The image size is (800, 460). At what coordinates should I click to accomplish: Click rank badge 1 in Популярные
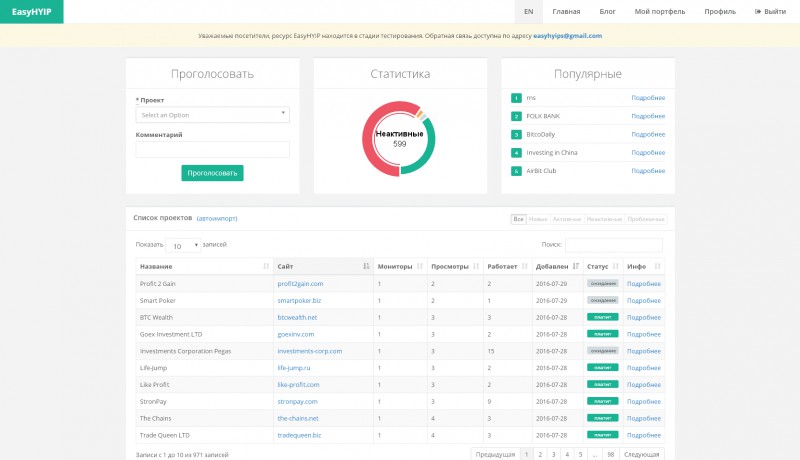click(516, 98)
